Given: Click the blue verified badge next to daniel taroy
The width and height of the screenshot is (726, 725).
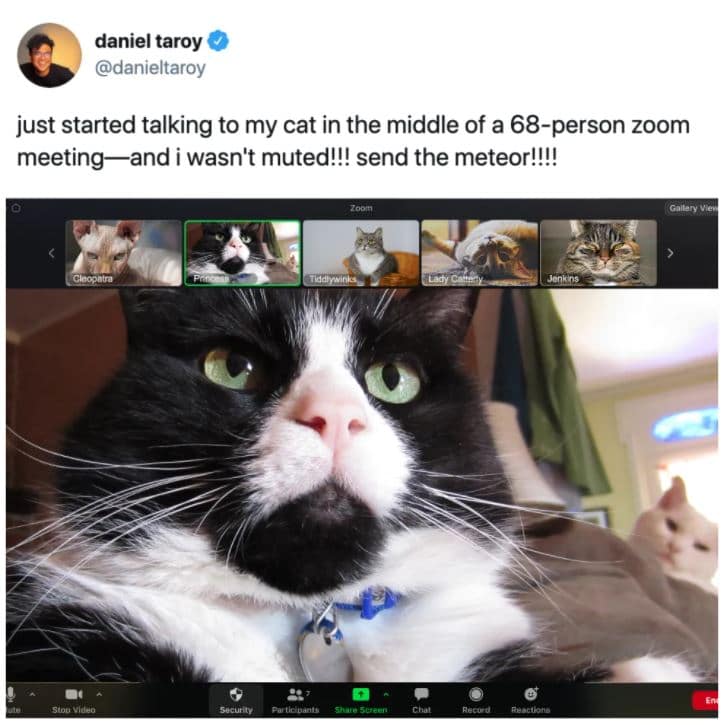Looking at the screenshot, I should click(x=218, y=41).
